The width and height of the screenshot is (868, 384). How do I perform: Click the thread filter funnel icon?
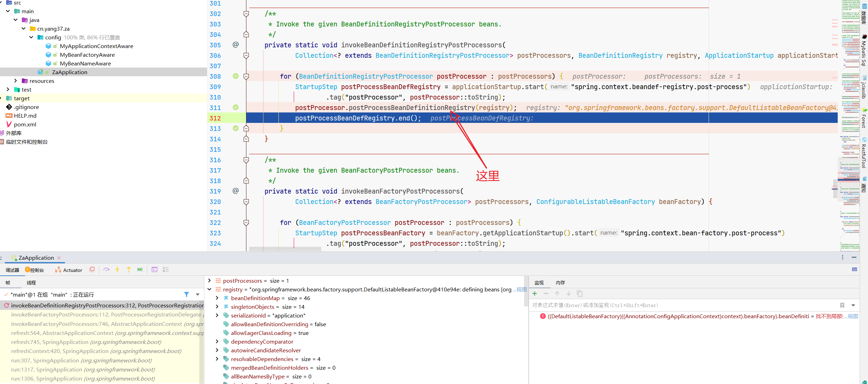[x=187, y=295]
